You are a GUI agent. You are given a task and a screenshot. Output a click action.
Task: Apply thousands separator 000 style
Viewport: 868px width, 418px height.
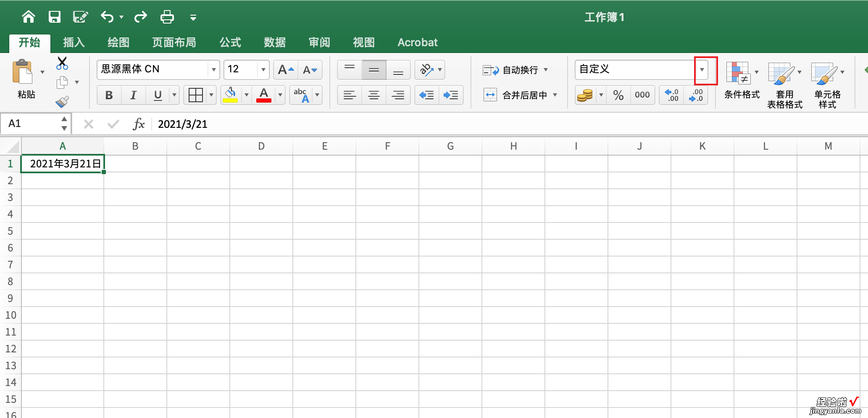pos(642,95)
